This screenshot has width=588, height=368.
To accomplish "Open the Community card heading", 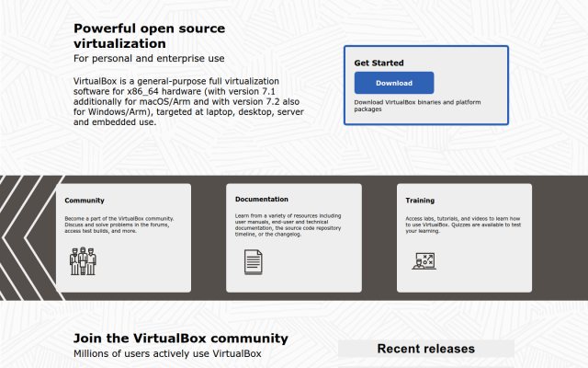I will (85, 201).
